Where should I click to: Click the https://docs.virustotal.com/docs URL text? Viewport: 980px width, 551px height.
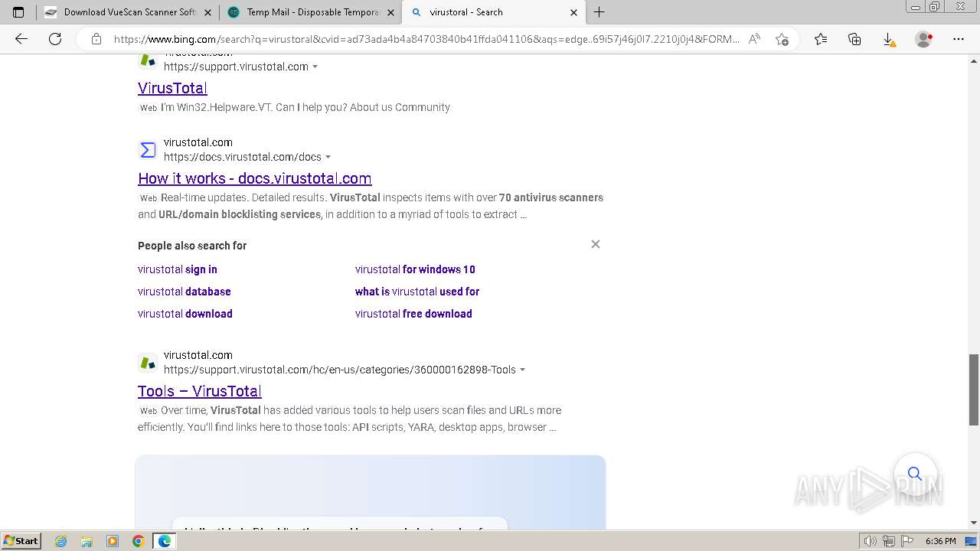[243, 157]
